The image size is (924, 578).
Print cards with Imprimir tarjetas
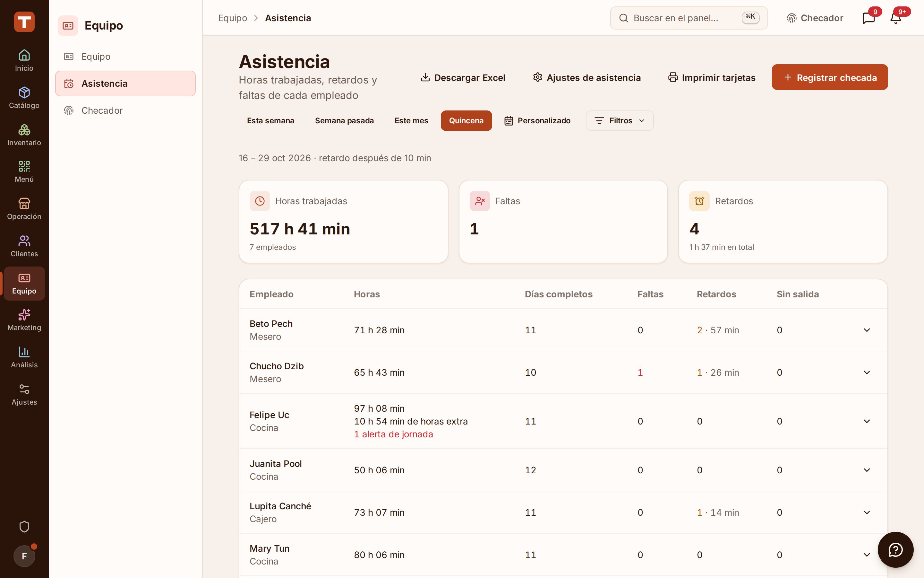tap(712, 78)
